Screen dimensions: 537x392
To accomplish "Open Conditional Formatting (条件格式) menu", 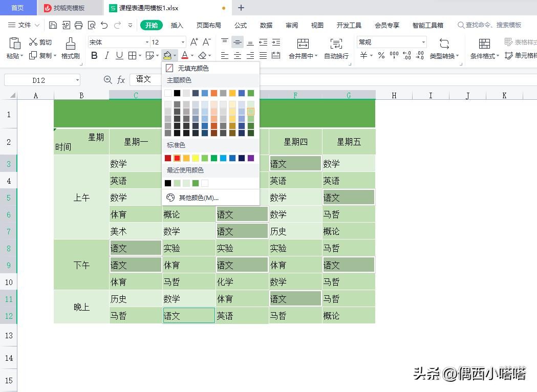I will [485, 48].
